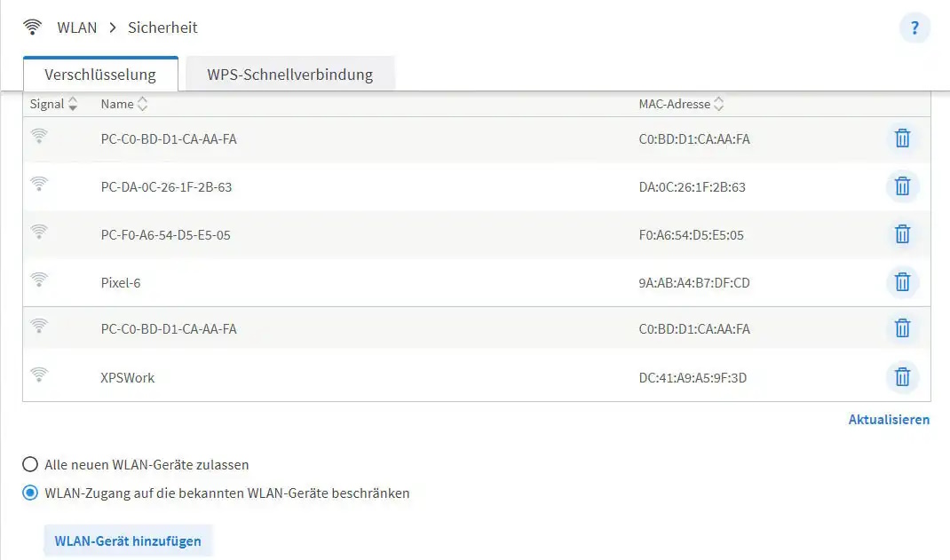The height and width of the screenshot is (560, 950).
Task: Delete the PC-DA-0C-26-1F-2B-63 device
Action: (902, 186)
